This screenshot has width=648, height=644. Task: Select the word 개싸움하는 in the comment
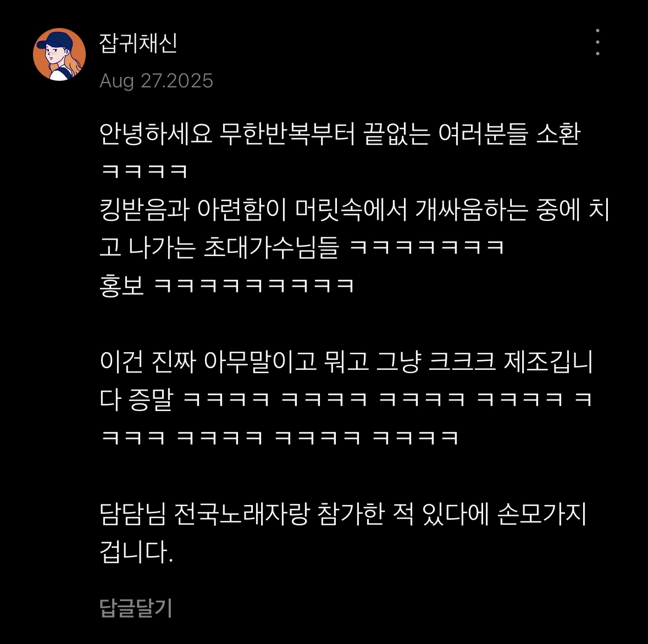[472, 210]
